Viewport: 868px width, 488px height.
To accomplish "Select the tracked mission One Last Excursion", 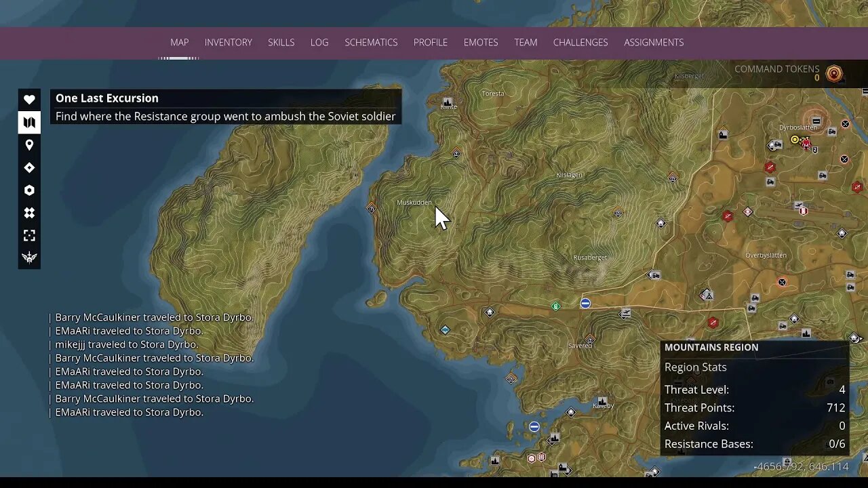I will 226,107.
